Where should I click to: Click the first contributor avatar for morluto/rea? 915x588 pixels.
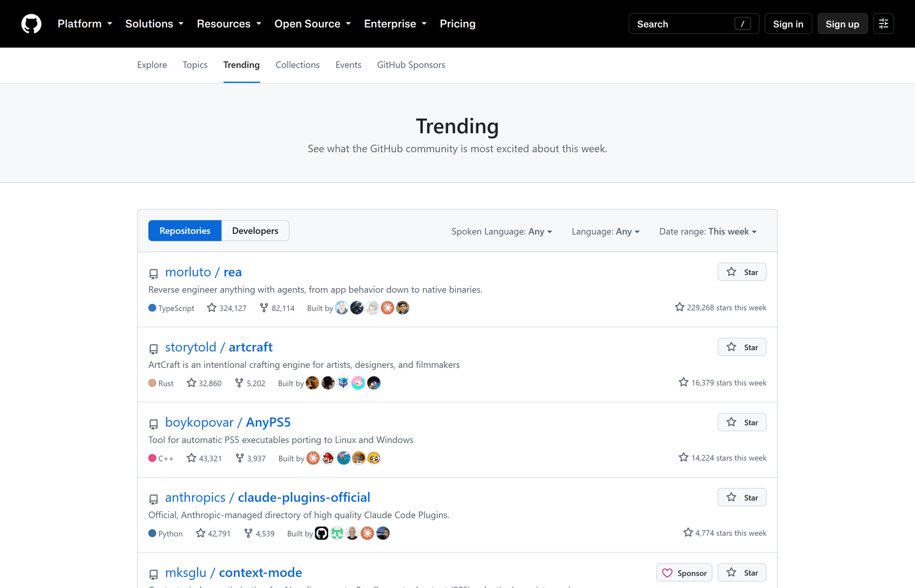(342, 308)
